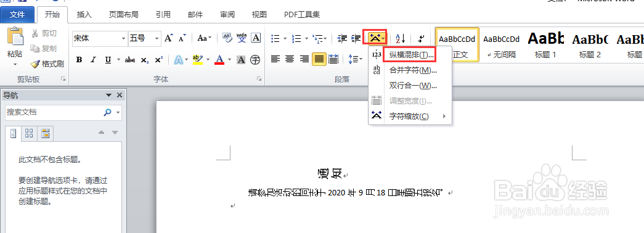Click the Bullets list icon
Screen dimensions: 644x233
275,39
